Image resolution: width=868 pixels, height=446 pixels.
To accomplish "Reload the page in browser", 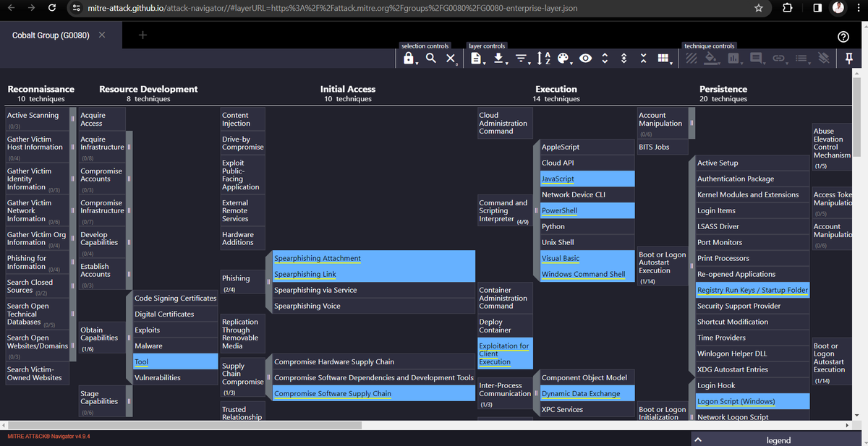I will pyautogui.click(x=51, y=8).
